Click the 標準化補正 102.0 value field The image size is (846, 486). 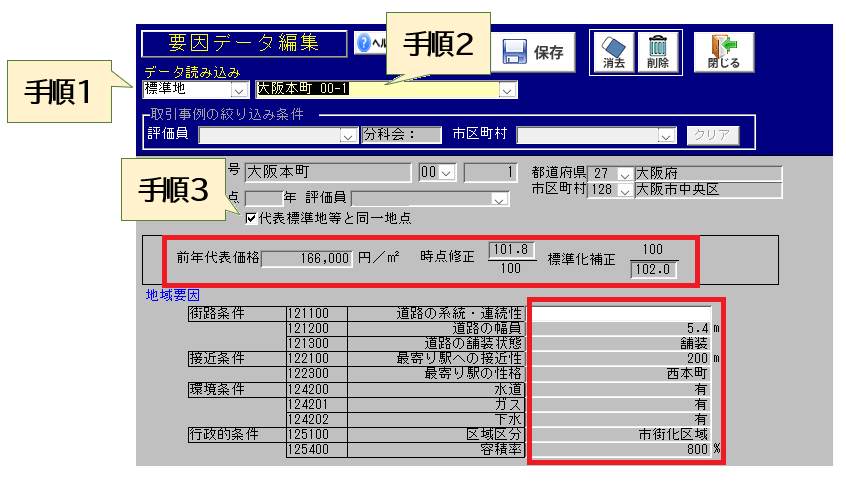[654, 269]
